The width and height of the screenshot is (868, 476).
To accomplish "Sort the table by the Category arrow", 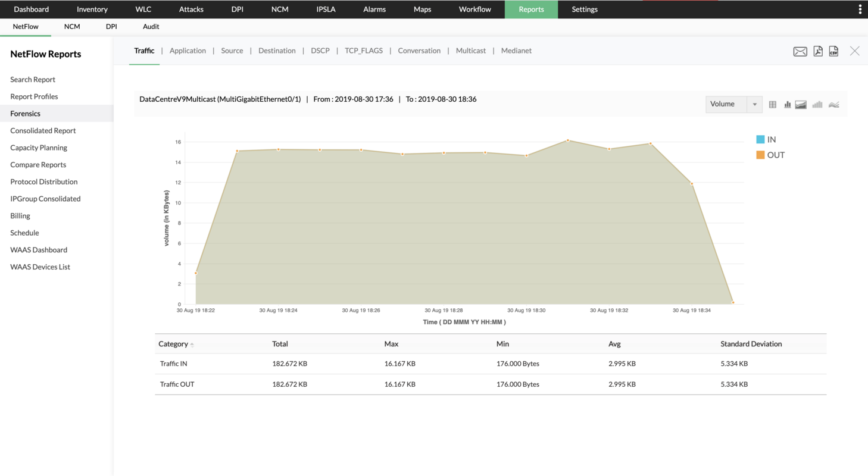I will (192, 345).
